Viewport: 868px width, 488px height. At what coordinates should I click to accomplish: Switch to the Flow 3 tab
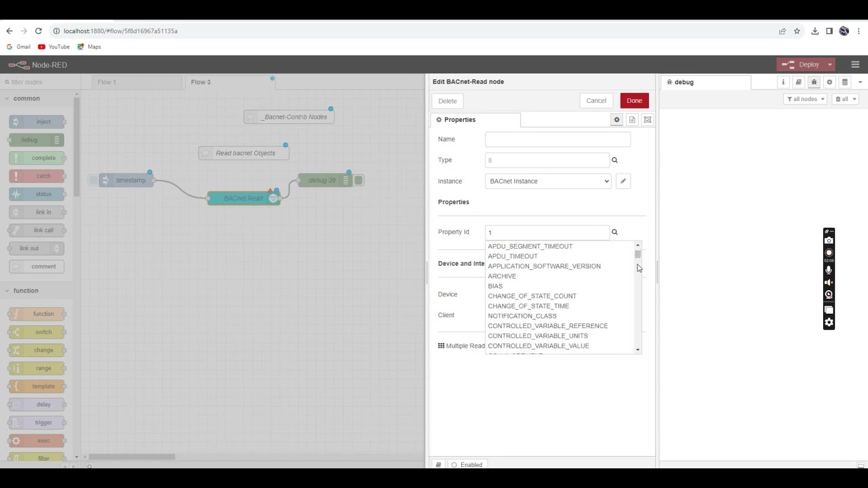(229, 82)
